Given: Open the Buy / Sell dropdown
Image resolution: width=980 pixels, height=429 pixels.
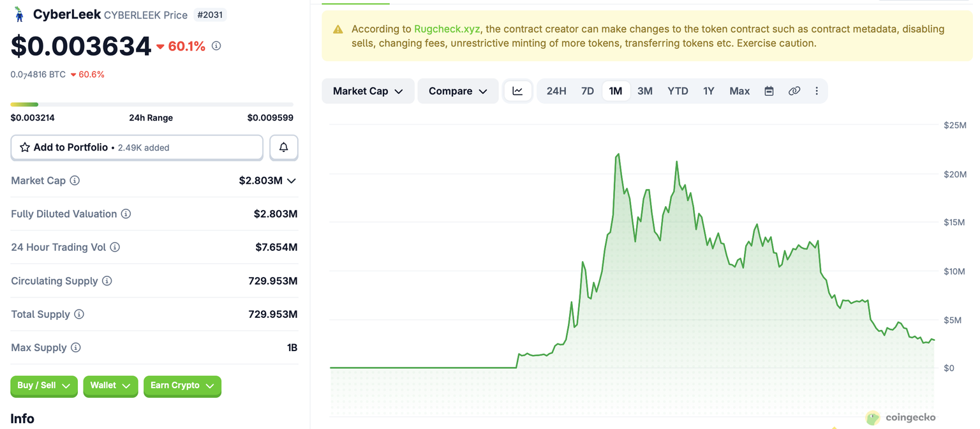Looking at the screenshot, I should coord(44,386).
